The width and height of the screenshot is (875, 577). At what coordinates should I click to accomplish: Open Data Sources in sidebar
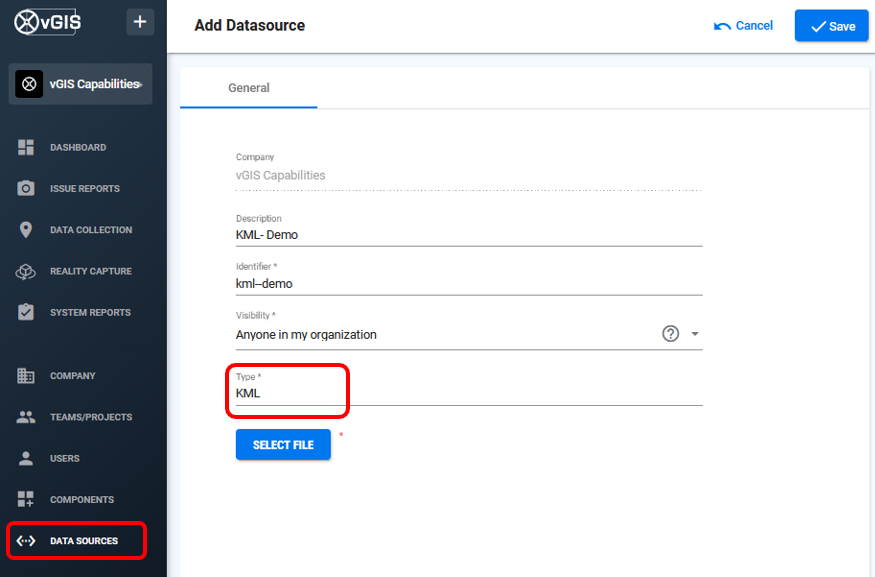(x=76, y=541)
